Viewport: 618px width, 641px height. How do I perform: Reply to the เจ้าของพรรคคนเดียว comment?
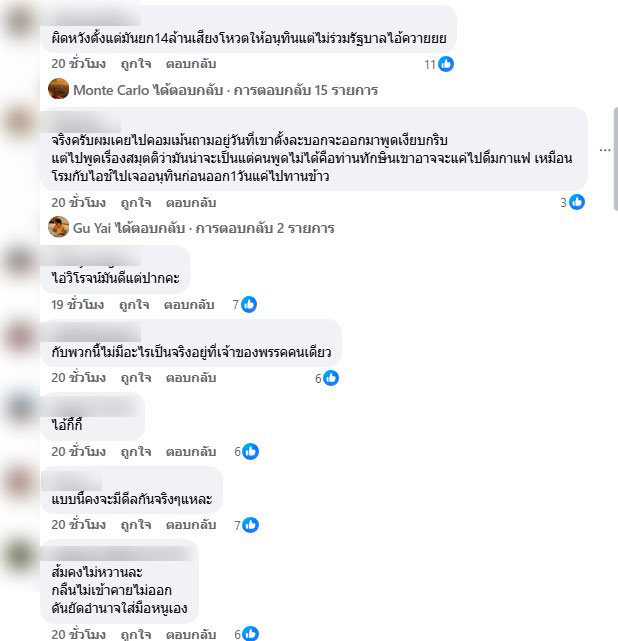pos(191,378)
